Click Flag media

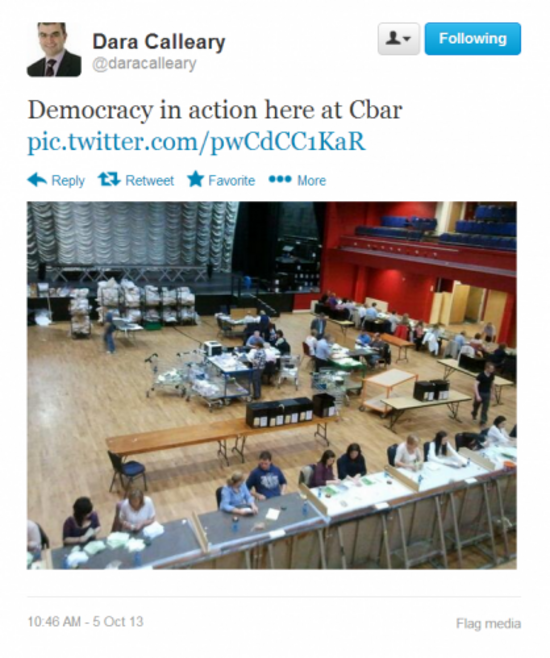[x=488, y=624]
